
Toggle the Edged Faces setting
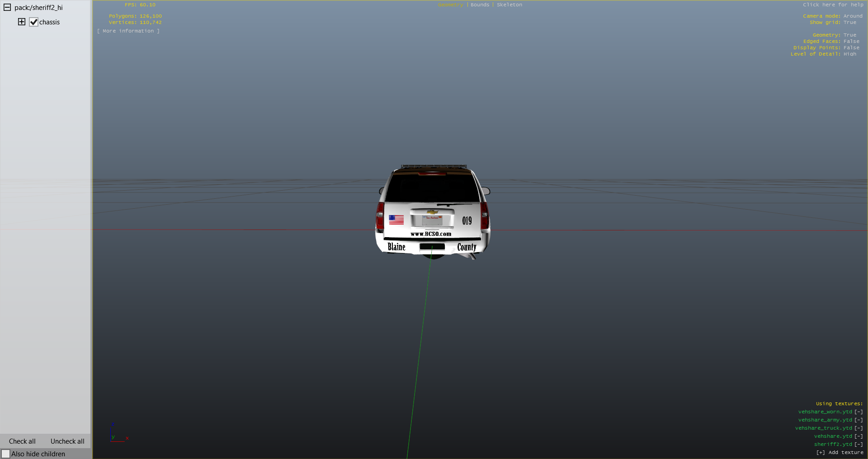(851, 42)
